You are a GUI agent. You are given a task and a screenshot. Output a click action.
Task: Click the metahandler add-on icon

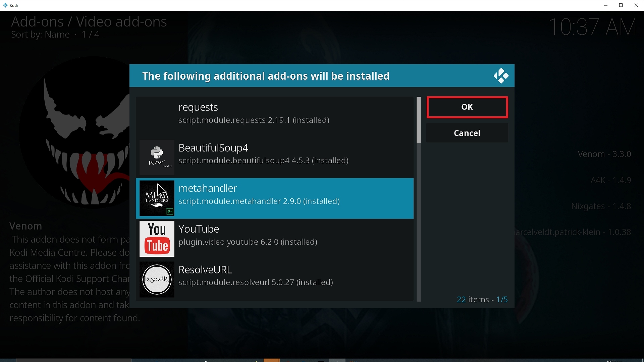click(x=157, y=198)
